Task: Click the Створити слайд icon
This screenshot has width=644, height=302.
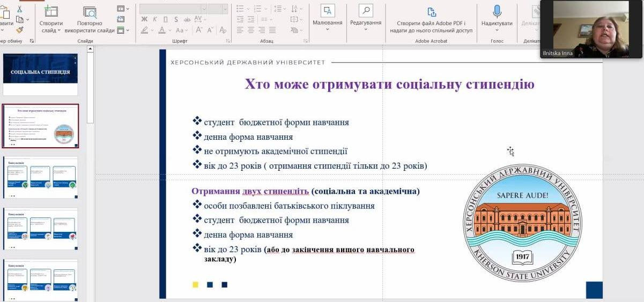Action: point(51,12)
